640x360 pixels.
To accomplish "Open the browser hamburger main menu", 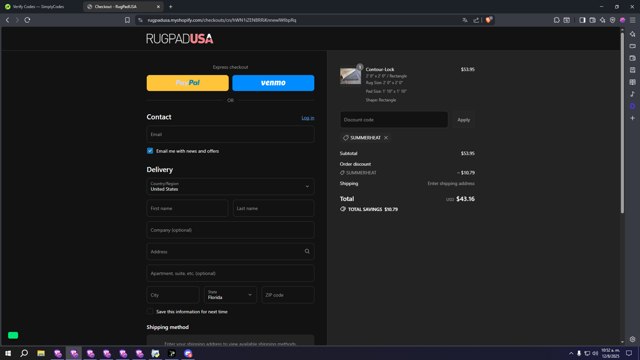I will coord(632,20).
